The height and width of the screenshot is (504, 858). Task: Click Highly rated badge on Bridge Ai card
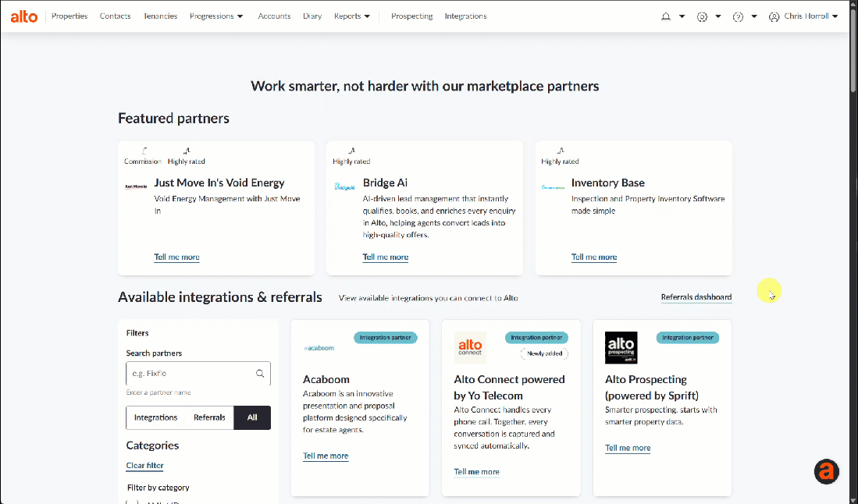coord(351,156)
